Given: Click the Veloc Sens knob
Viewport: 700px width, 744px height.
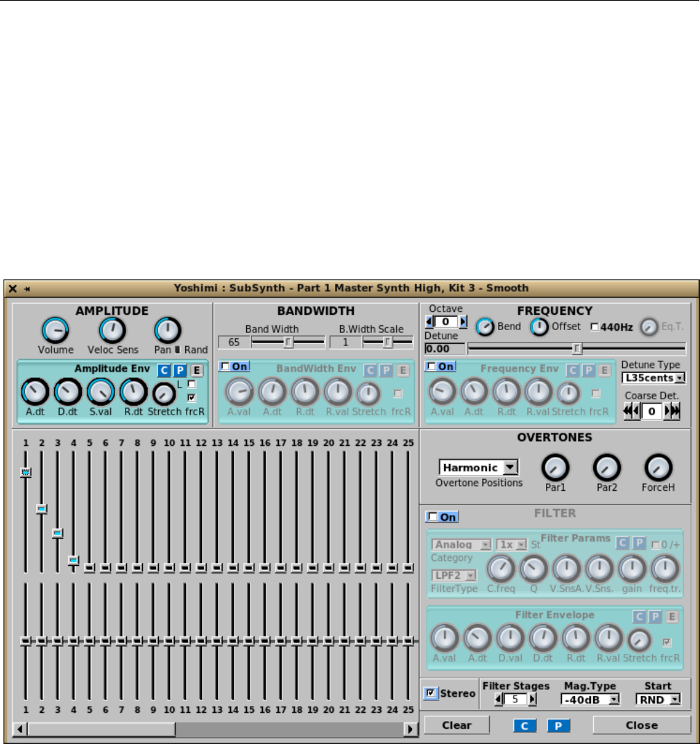Looking at the screenshot, I should click(112, 330).
